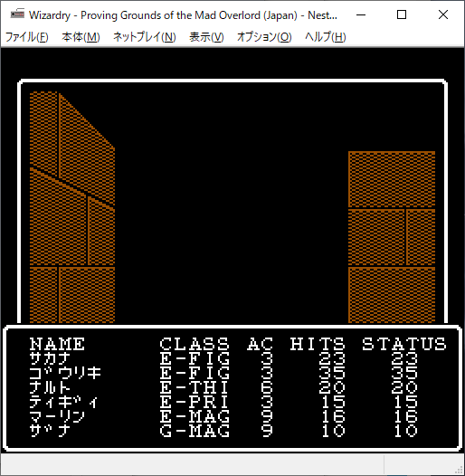Click the AC column header
Viewport: 465px width, 476px height.
point(260,344)
